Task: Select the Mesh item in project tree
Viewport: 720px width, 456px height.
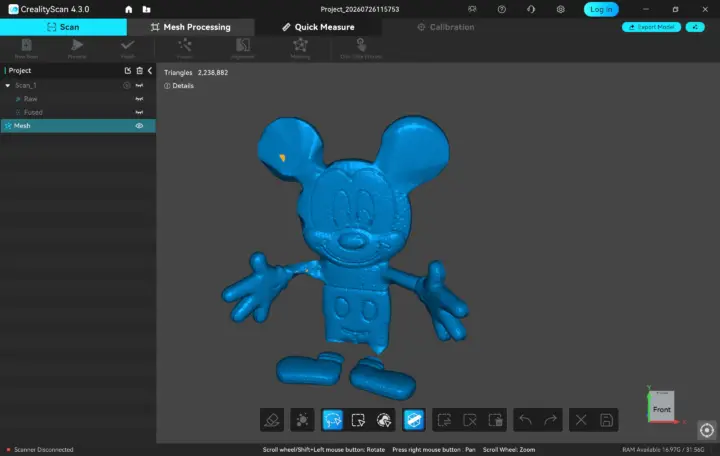Action: 78,125
